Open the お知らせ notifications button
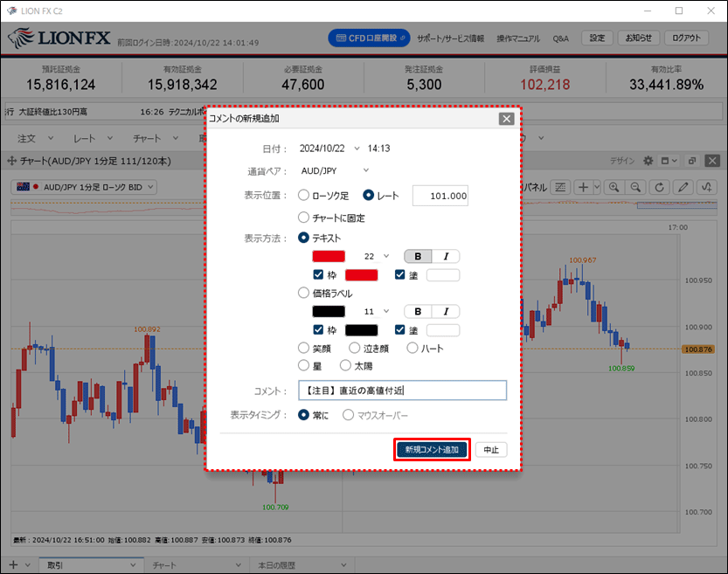 coord(638,38)
